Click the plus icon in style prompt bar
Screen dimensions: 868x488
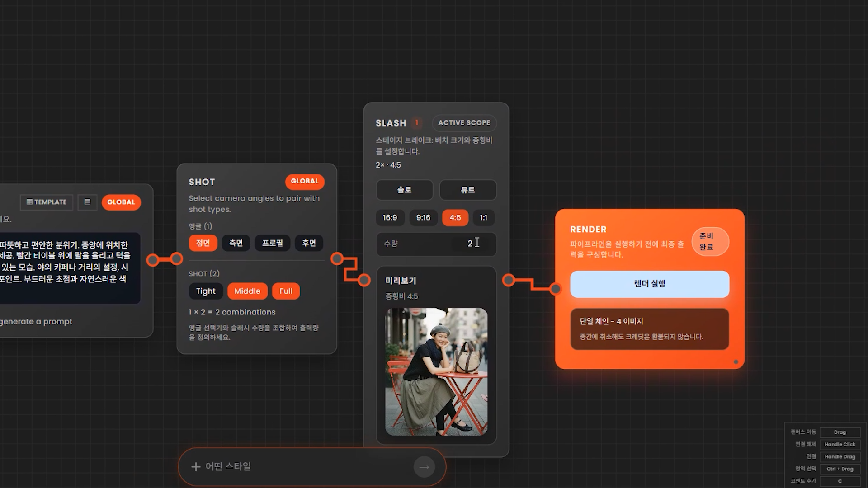[196, 467]
